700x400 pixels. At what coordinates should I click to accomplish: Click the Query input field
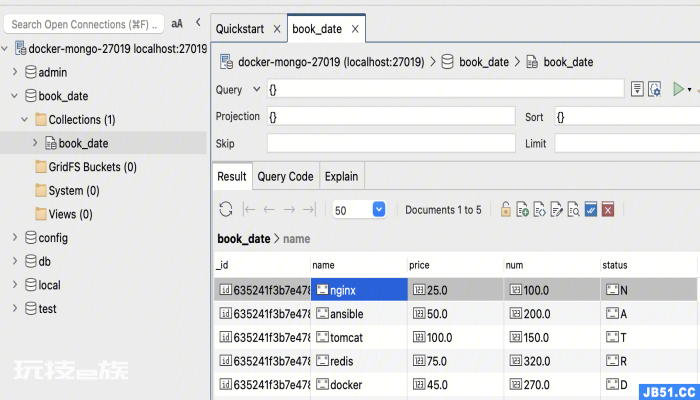pyautogui.click(x=446, y=89)
